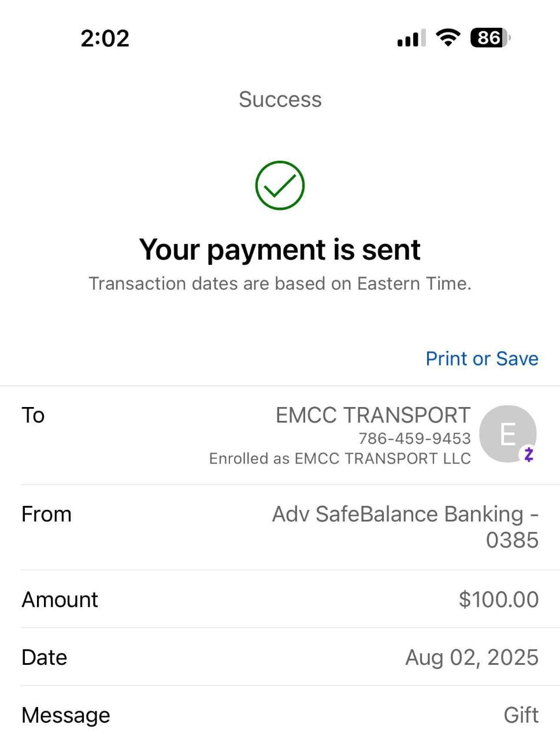Tap the cellular signal bars

(411, 38)
